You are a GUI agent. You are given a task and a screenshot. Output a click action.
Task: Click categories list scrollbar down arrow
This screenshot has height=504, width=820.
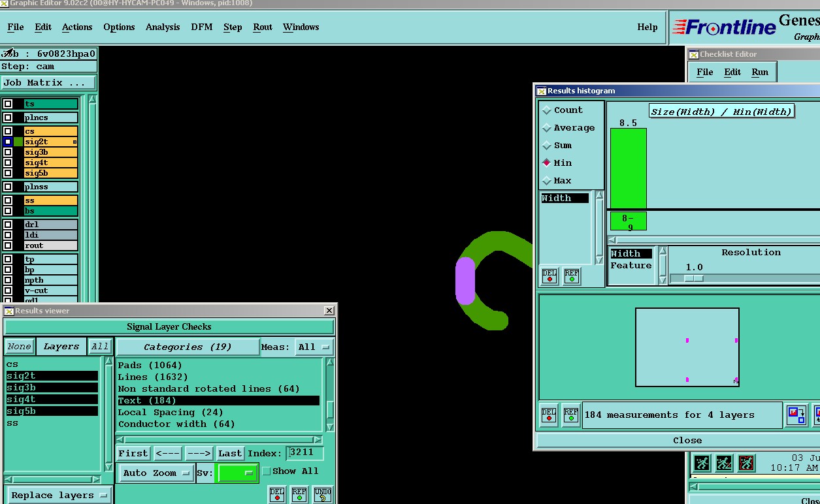coord(330,428)
